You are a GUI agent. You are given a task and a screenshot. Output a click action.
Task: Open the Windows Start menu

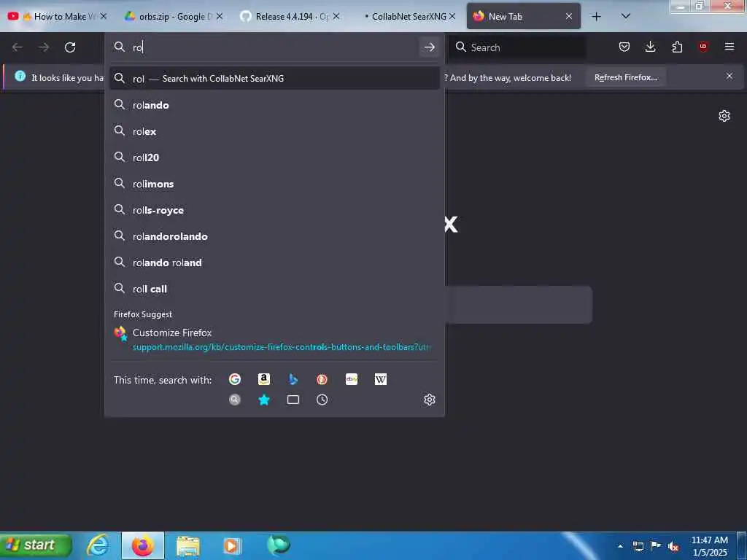click(x=36, y=545)
